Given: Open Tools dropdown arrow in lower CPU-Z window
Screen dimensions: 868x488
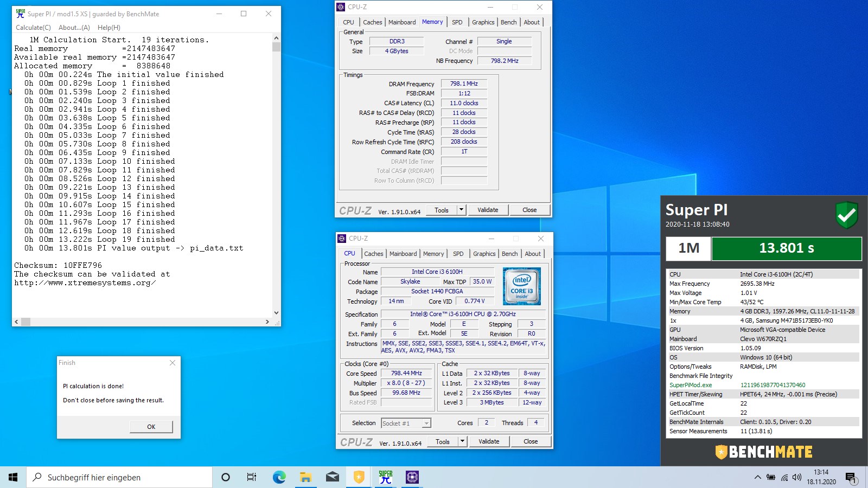Looking at the screenshot, I should (x=462, y=441).
